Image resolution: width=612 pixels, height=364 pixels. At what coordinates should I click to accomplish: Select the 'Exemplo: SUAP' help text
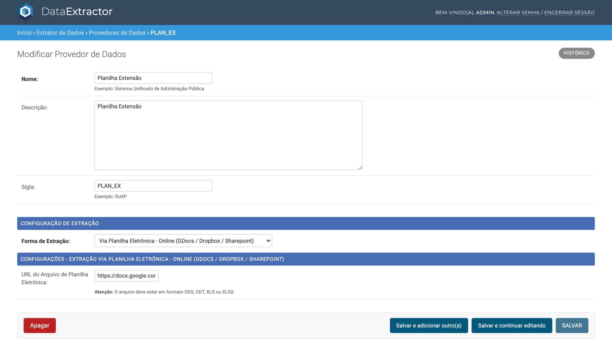click(x=111, y=196)
